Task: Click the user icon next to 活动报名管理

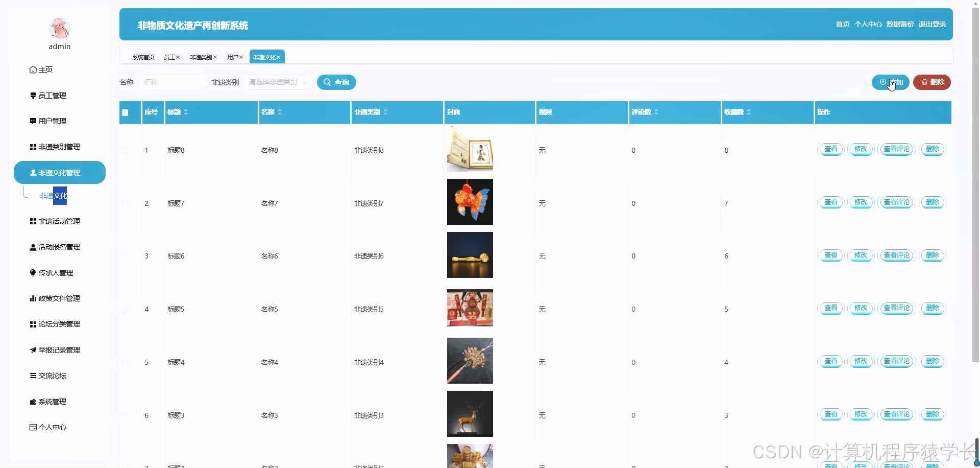Action: tap(33, 247)
